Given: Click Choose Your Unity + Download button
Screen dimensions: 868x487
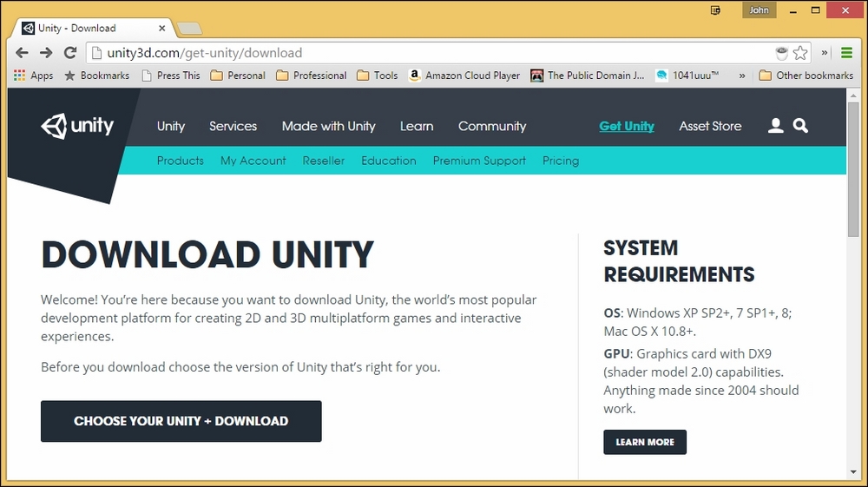Looking at the screenshot, I should [x=181, y=421].
